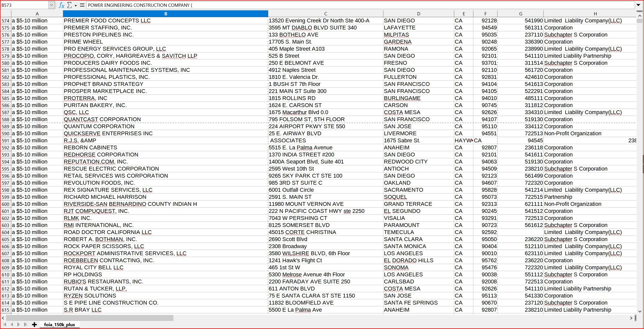The height and width of the screenshot is (329, 644).
Task: Select row 591 header
Action: (x=6, y=141)
